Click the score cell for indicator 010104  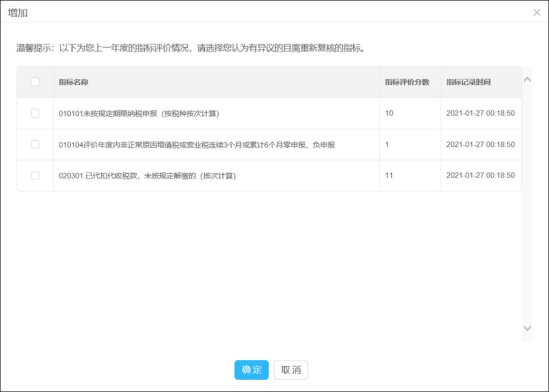point(387,144)
